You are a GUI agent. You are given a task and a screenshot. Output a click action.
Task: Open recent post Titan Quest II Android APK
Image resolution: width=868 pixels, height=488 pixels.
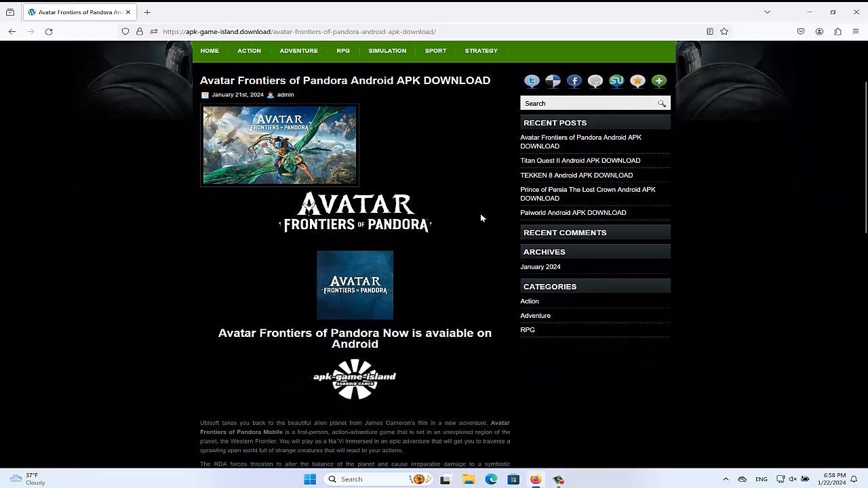580,161
